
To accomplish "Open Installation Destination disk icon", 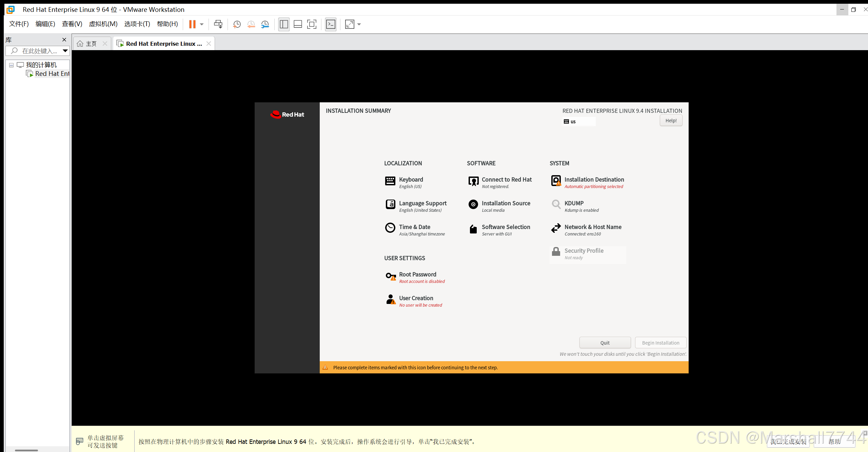I will click(556, 181).
